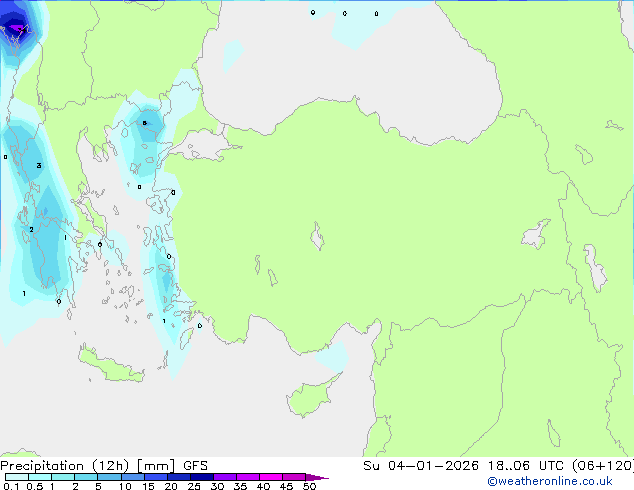Click the 25–30 mm dark blue swatch
The width and height of the screenshot is (634, 490).
click(201, 477)
